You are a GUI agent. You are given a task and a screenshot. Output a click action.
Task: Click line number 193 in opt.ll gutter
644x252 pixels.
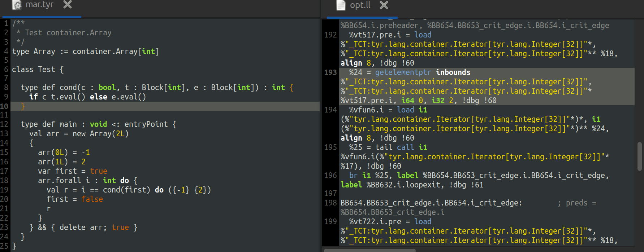pos(330,72)
